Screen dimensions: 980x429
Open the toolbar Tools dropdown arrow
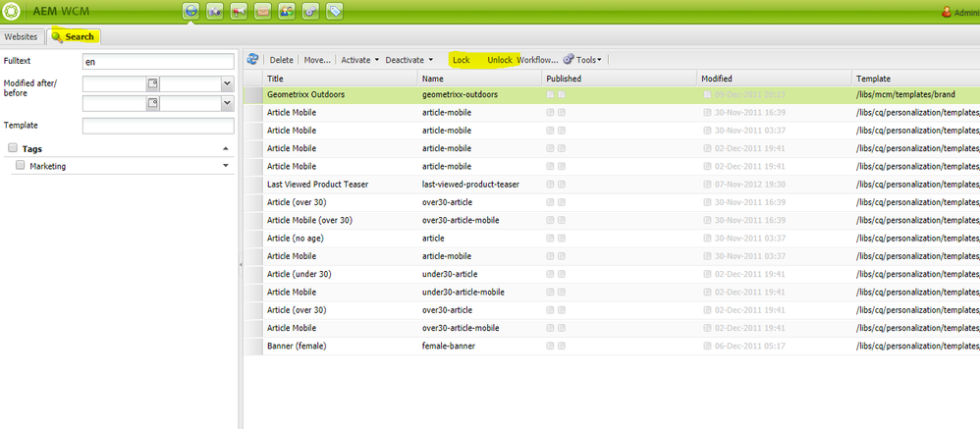[x=599, y=60]
